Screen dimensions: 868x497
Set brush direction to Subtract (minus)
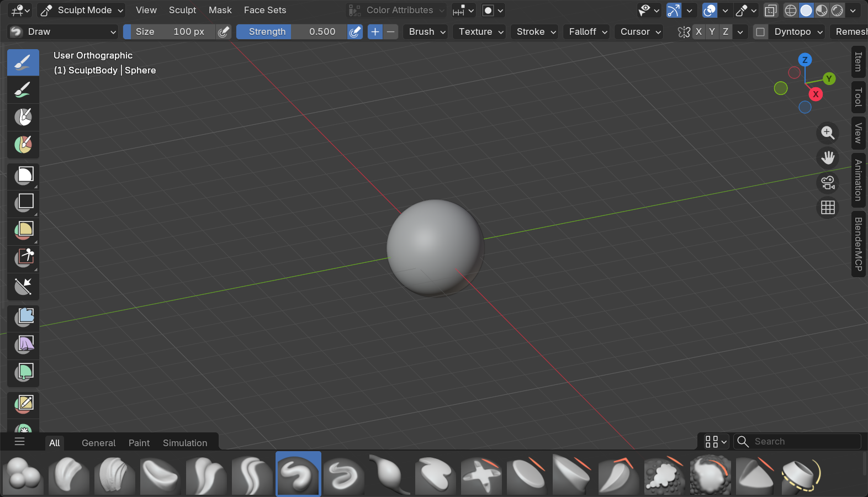390,32
